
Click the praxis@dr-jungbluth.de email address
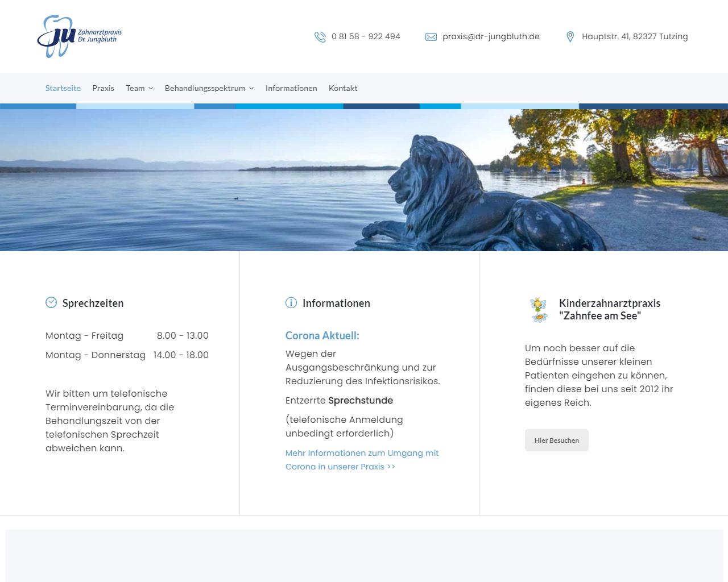(x=491, y=36)
